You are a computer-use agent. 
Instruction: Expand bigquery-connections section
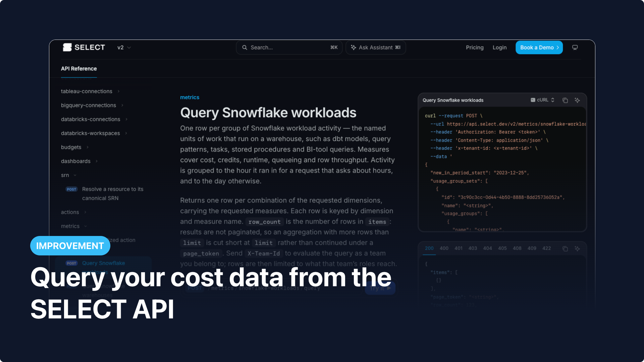coord(92,105)
